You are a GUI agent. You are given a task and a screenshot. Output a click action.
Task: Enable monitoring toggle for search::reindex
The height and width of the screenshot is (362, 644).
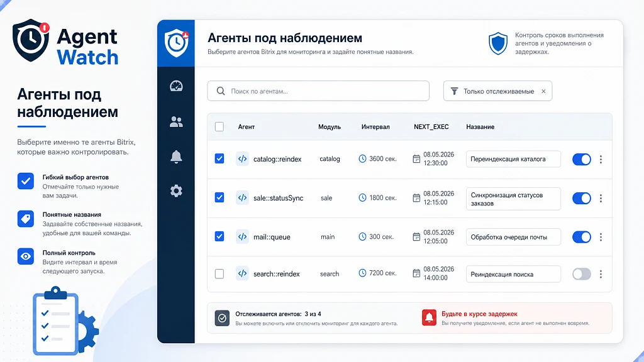(x=582, y=274)
